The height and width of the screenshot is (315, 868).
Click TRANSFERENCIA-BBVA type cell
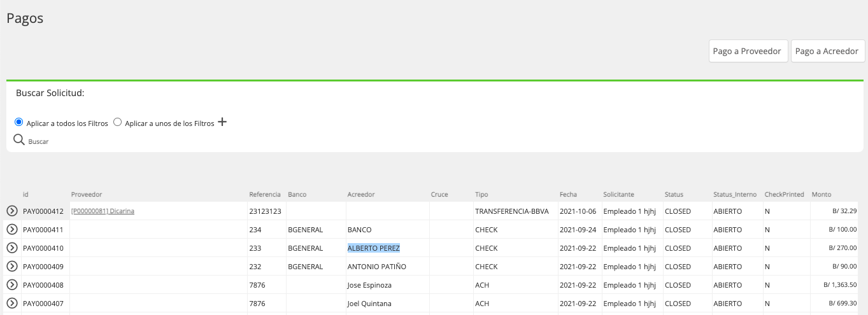tap(512, 211)
